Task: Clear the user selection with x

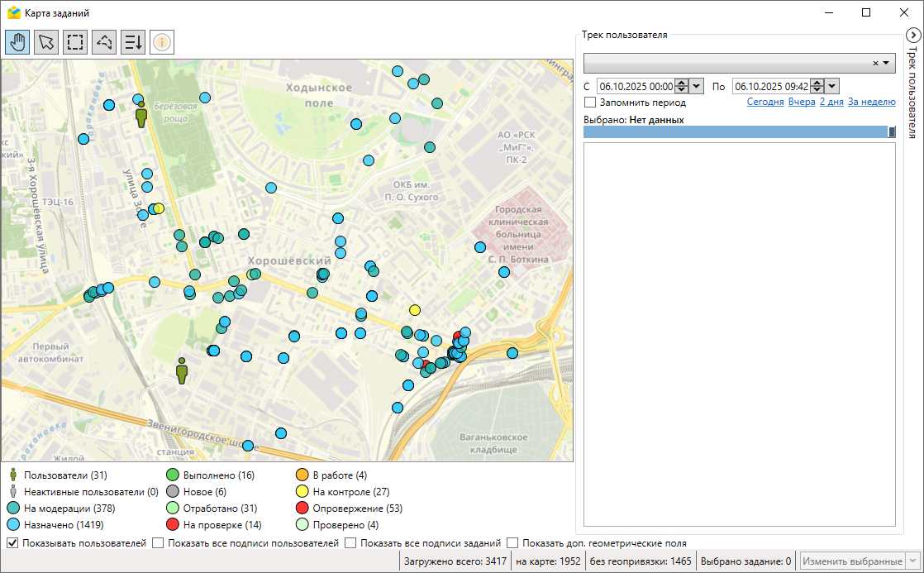Action: click(875, 64)
